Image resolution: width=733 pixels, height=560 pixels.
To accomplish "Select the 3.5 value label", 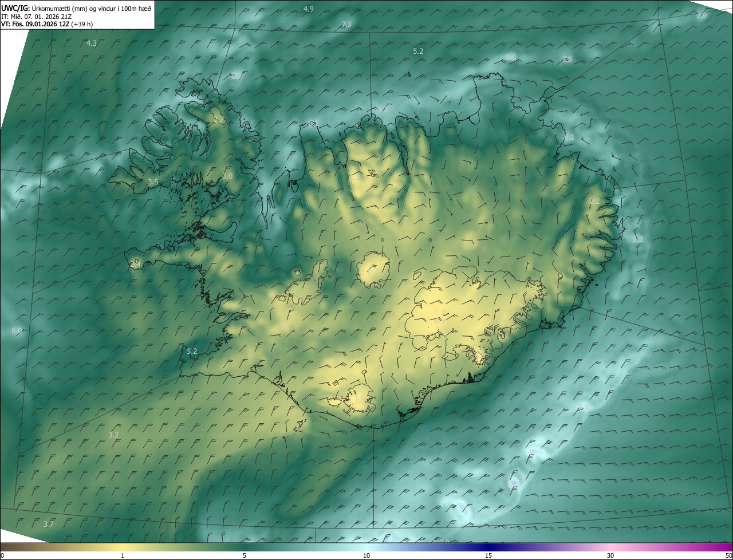I will coord(153,182).
